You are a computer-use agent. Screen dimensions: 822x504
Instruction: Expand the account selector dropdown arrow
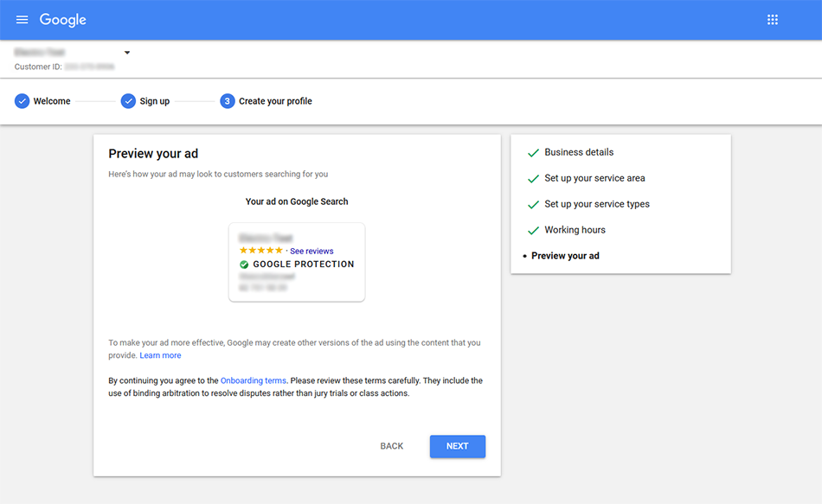127,53
